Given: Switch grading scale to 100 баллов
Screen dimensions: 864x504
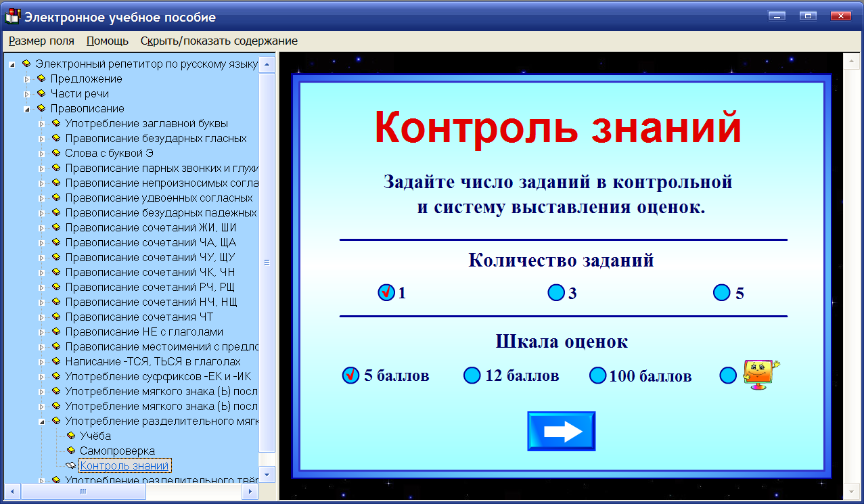Looking at the screenshot, I should click(x=597, y=375).
